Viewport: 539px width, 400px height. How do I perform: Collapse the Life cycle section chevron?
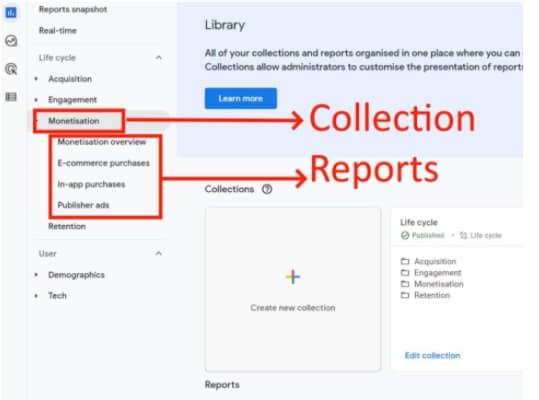tap(158, 57)
